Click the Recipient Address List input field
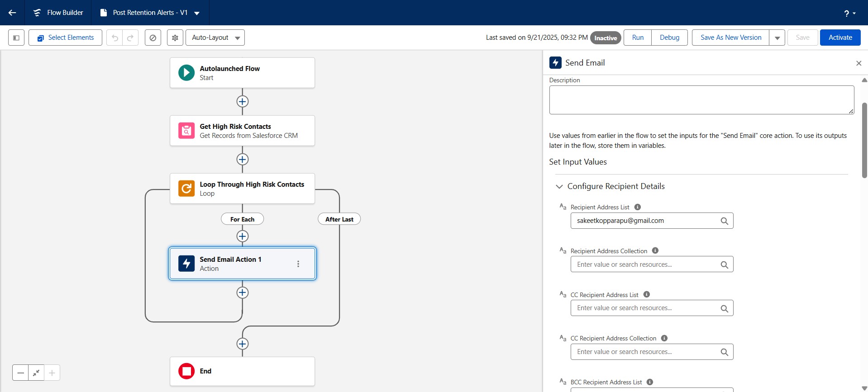This screenshot has width=868, height=392. 652,221
